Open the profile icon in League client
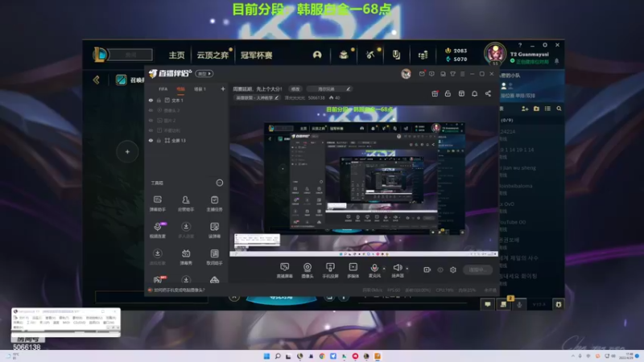This screenshot has height=362, width=644. [x=317, y=55]
